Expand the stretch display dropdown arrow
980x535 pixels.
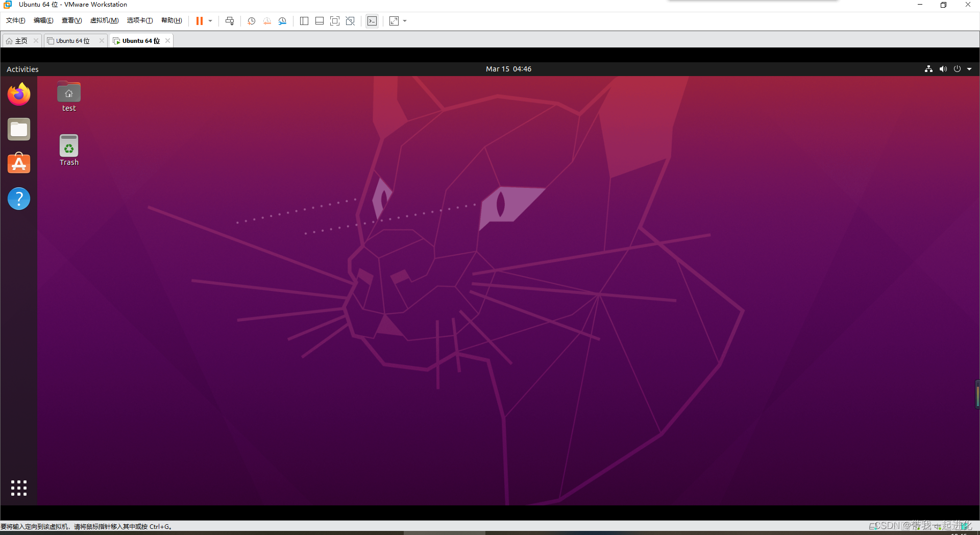pos(405,21)
